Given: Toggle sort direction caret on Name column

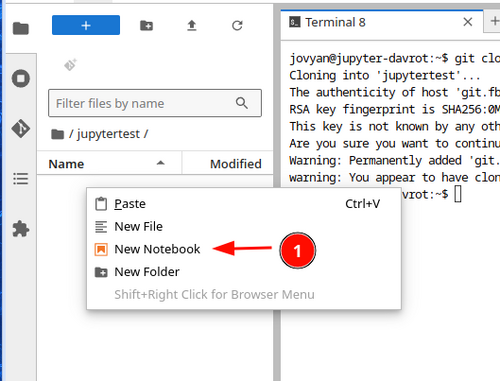Looking at the screenshot, I should click(x=161, y=163).
